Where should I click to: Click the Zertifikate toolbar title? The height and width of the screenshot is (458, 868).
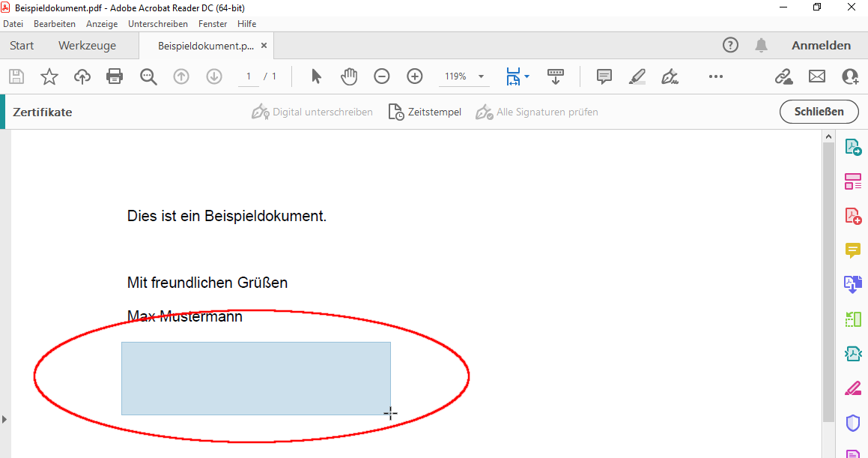coord(43,112)
